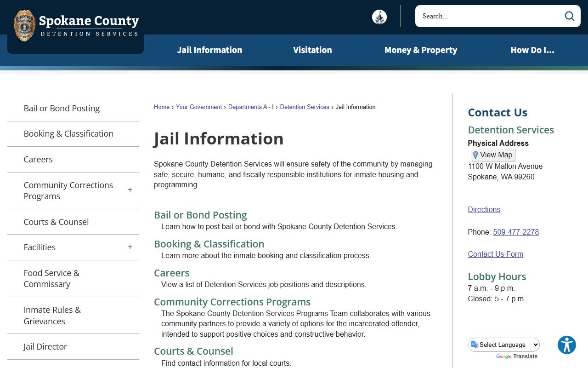Viewport: 588px width, 368px height.
Task: Click Departments A - I breadcrumb
Action: point(251,107)
